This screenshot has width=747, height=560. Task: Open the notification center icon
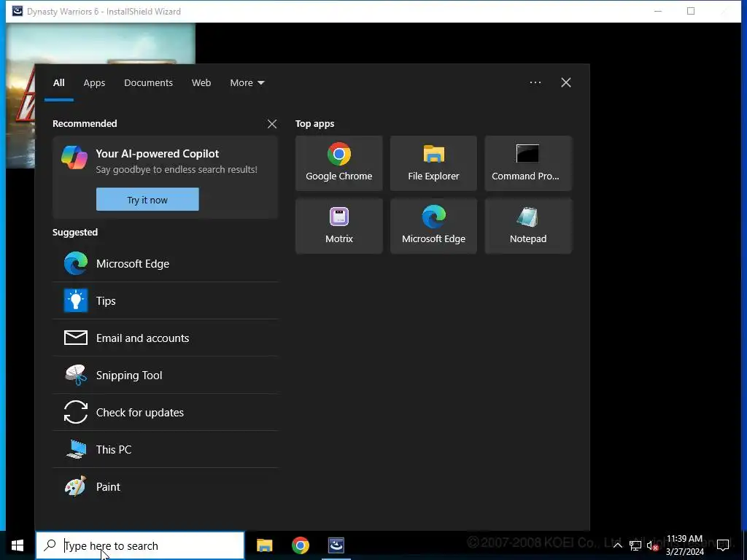tap(723, 544)
